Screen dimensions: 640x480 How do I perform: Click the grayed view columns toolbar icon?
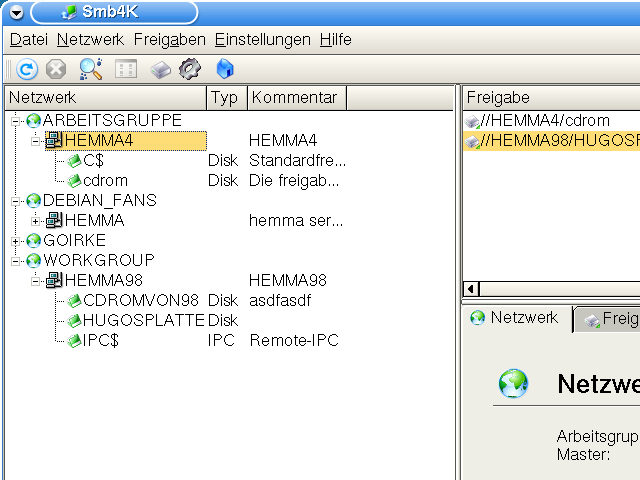pos(126,69)
